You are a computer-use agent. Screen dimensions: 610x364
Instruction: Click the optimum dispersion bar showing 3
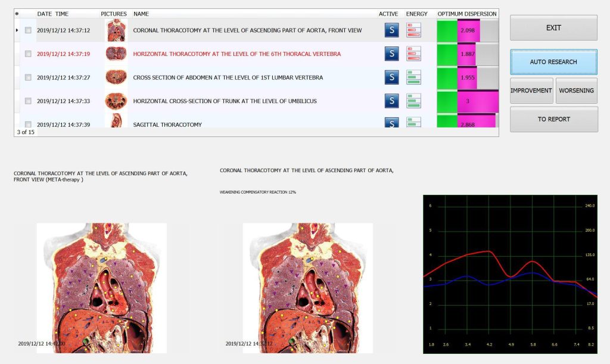click(x=468, y=101)
